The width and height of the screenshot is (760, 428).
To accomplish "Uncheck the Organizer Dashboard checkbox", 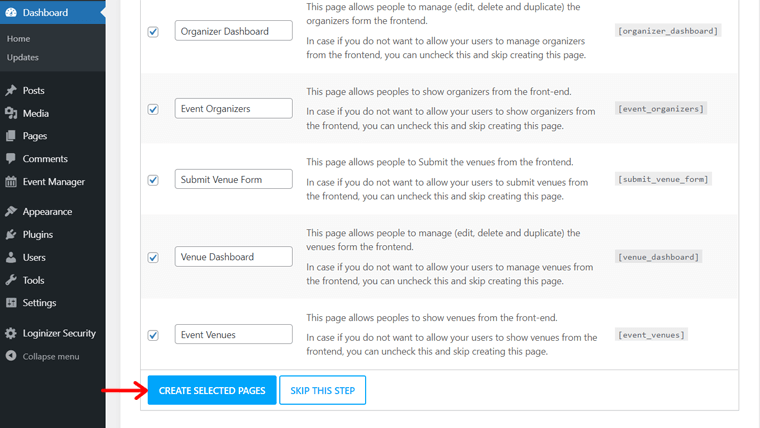I will click(153, 32).
